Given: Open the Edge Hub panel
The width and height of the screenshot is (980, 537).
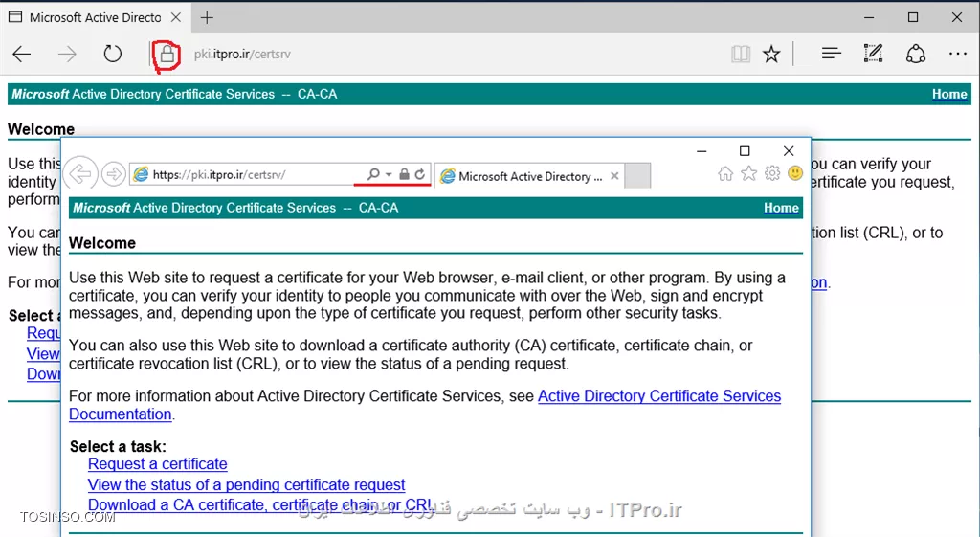Looking at the screenshot, I should (x=832, y=54).
